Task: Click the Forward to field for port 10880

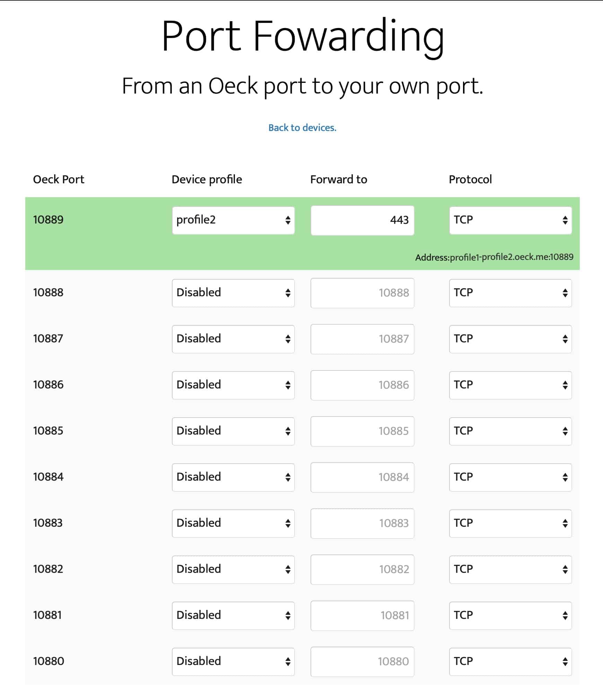Action: pos(362,662)
